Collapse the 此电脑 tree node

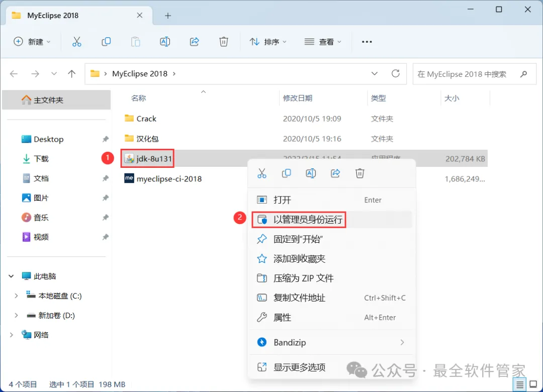coord(11,276)
